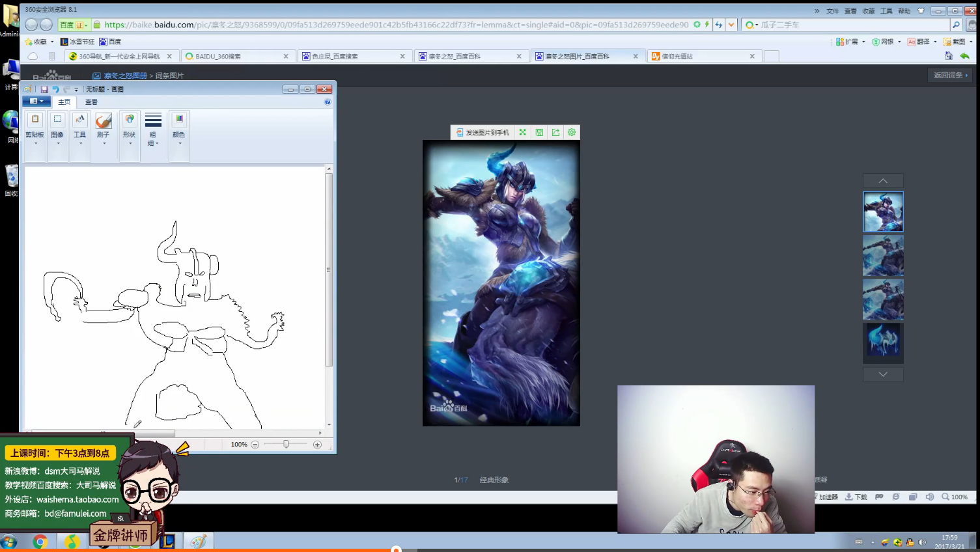Open the 翻译 translate dropdown
The image size is (980, 552).
click(x=922, y=42)
